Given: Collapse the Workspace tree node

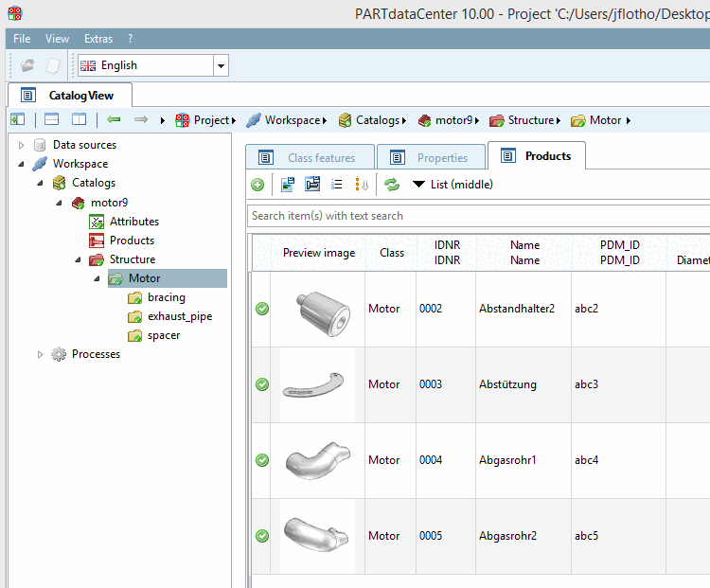Looking at the screenshot, I should 21,164.
